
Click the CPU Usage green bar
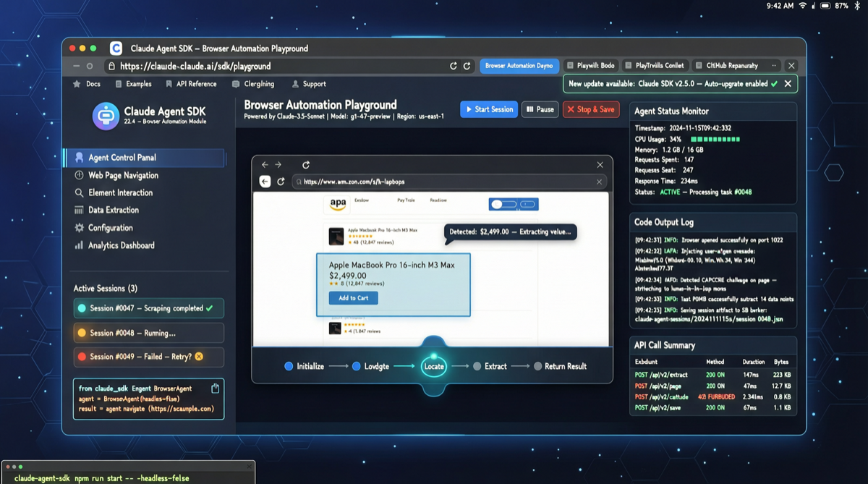click(x=716, y=139)
